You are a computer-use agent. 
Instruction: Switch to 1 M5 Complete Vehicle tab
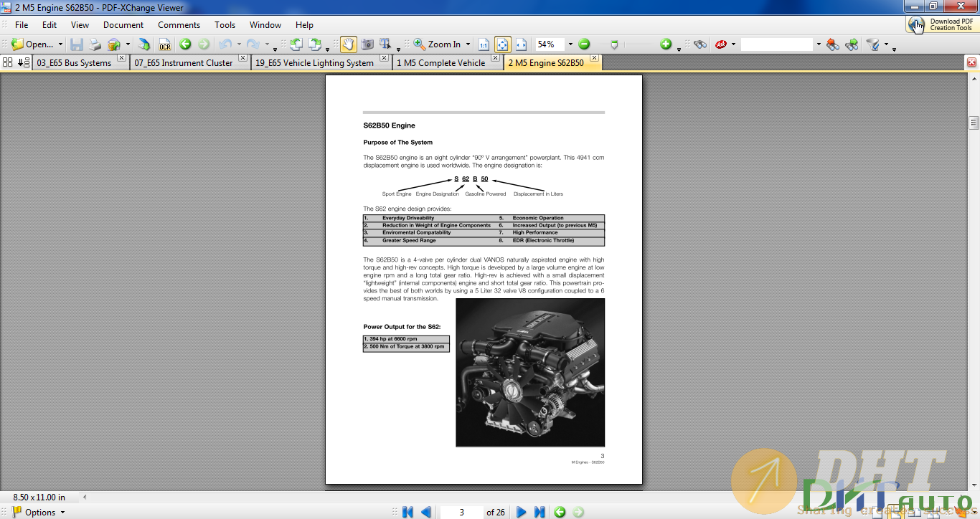click(440, 63)
